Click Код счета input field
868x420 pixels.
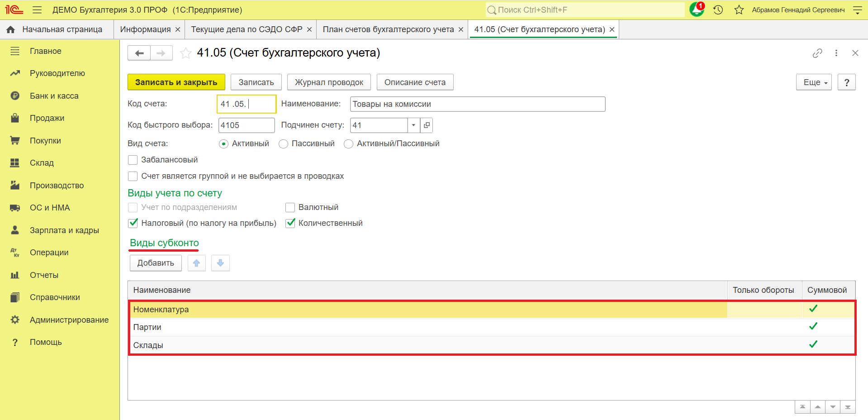(x=247, y=104)
